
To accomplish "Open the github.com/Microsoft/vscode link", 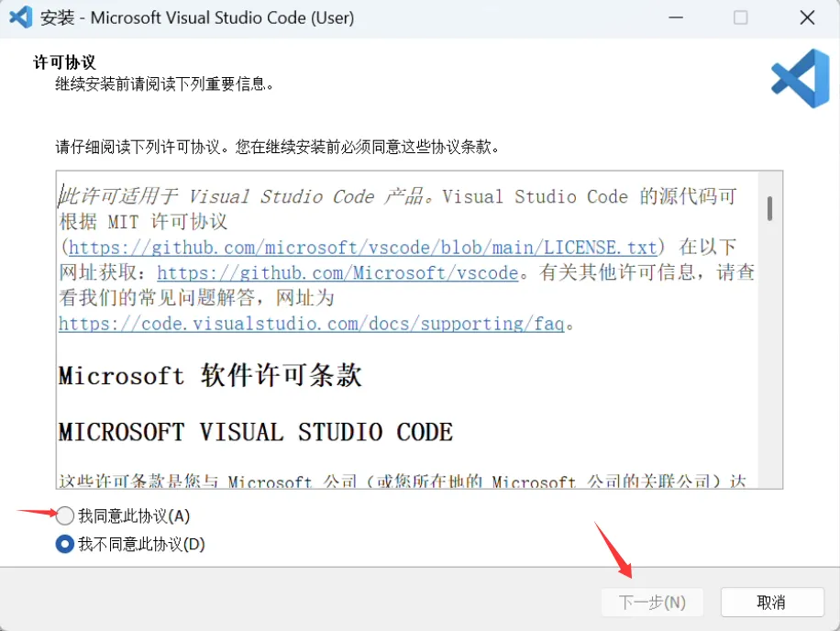I will click(x=337, y=272).
